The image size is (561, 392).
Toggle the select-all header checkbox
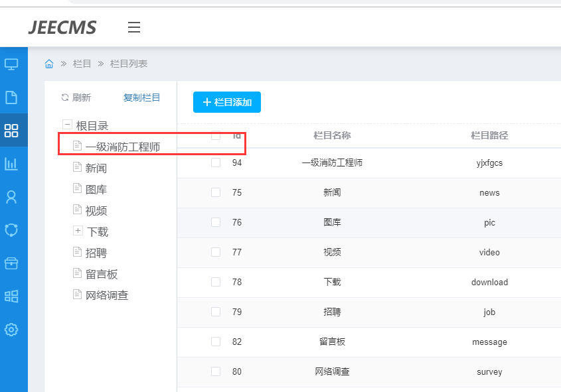point(215,135)
